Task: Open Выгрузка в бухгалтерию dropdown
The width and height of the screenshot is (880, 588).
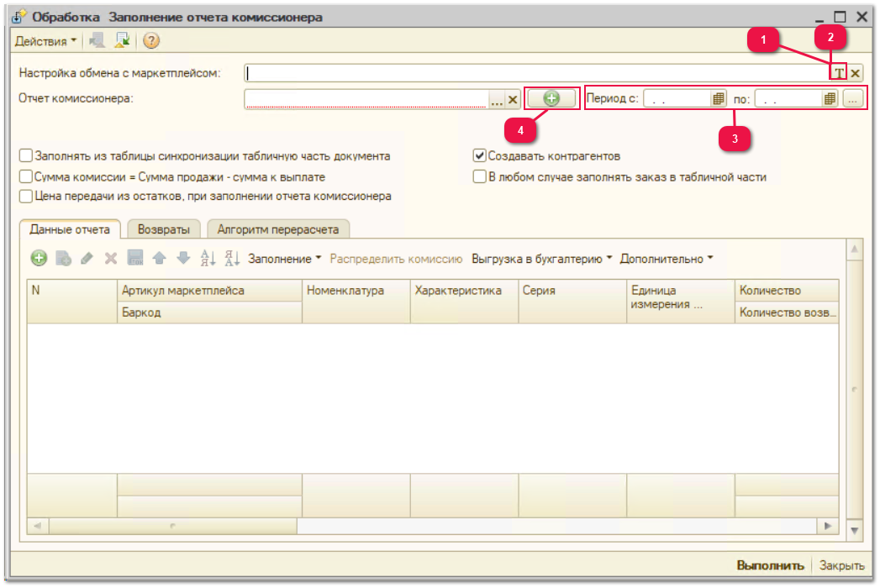Action: click(541, 259)
